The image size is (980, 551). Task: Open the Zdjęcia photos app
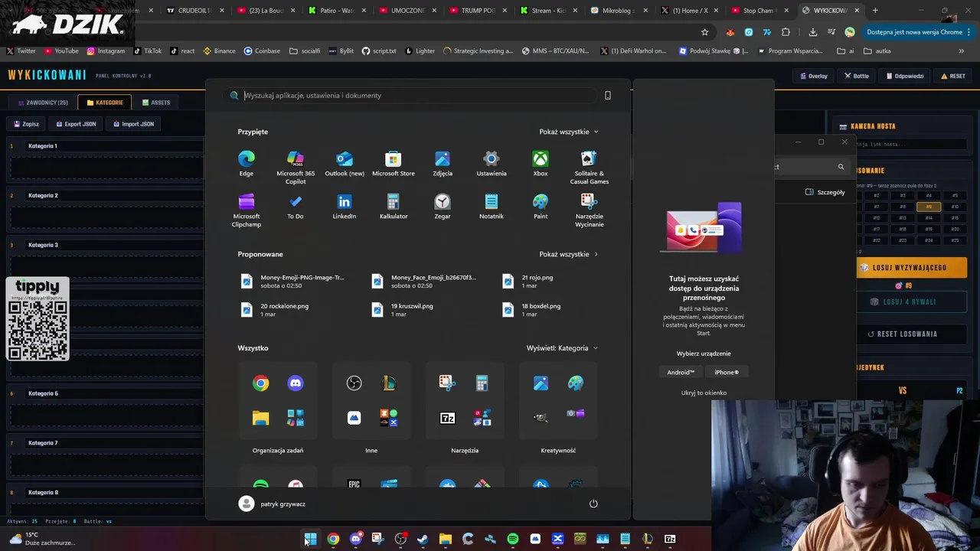443,163
